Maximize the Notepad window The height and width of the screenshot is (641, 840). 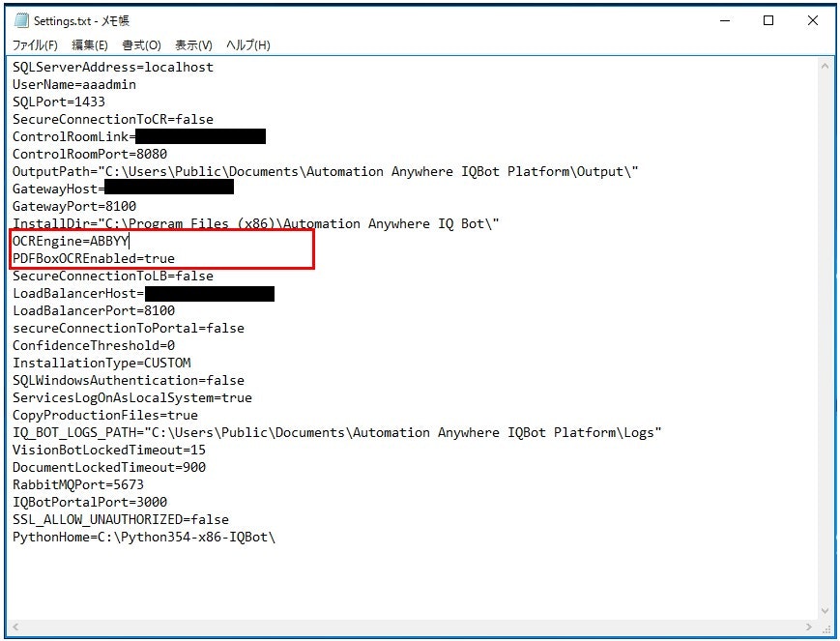coord(768,20)
